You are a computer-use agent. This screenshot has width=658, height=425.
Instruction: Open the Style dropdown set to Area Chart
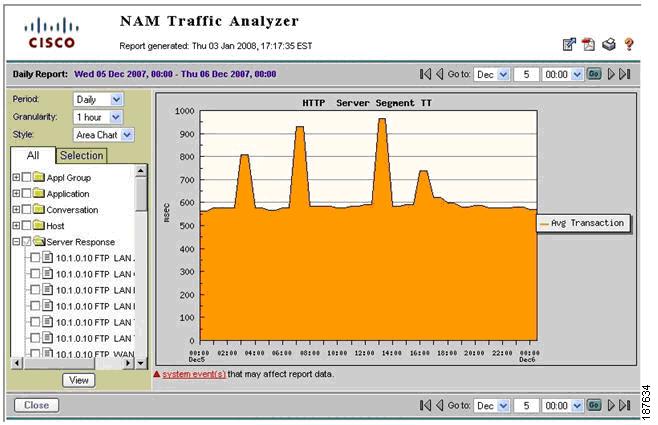click(x=104, y=135)
